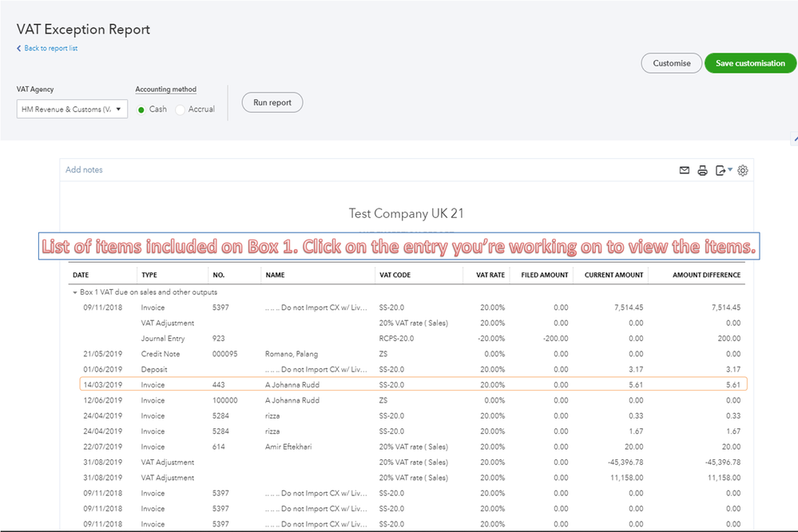This screenshot has width=798, height=532.
Task: Sort by TYPE column header
Action: coord(149,275)
